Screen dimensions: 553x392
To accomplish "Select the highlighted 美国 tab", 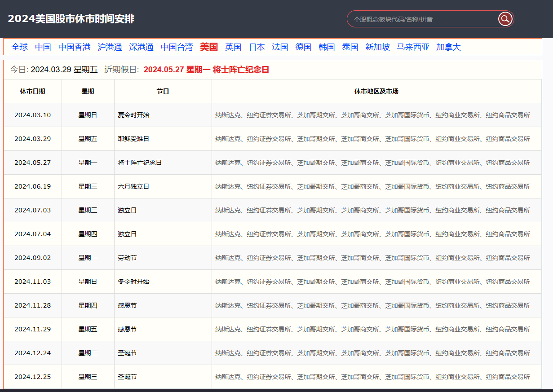I will coord(209,47).
